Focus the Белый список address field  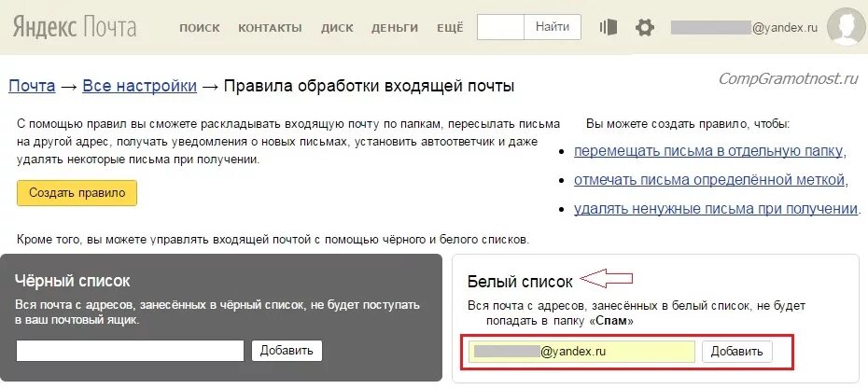point(581,352)
